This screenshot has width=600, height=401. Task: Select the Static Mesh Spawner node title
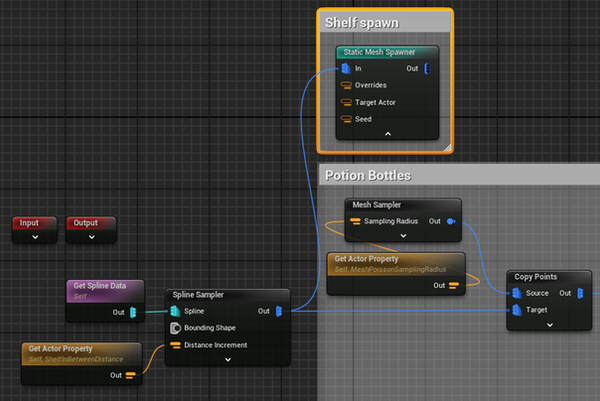point(379,52)
